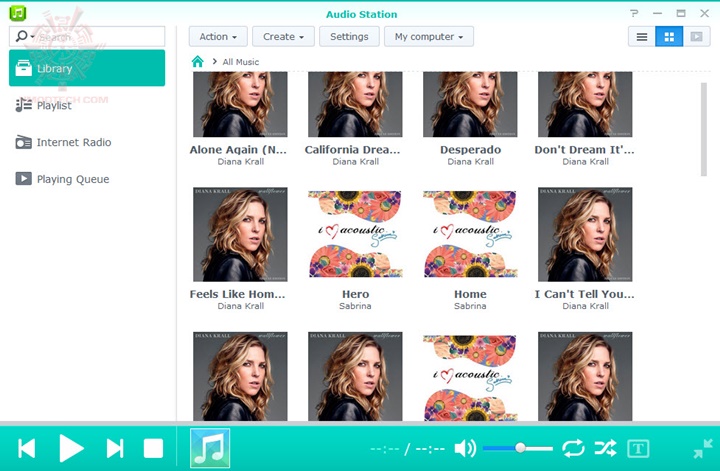
Task: Adjust the volume slider
Action: tap(518, 448)
